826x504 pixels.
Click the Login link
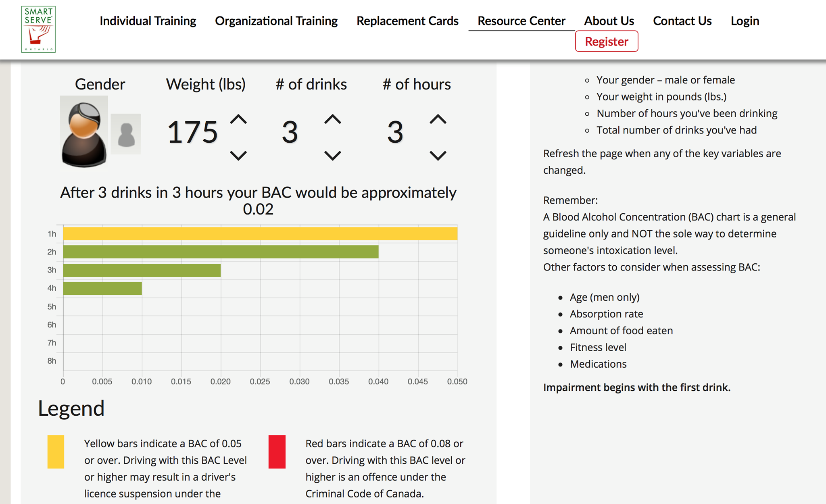point(745,21)
